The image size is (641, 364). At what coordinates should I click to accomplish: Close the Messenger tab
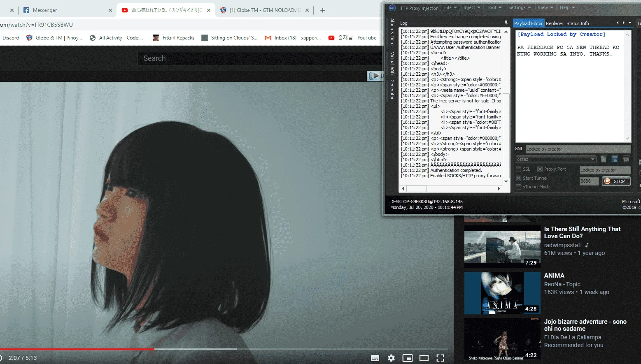(110, 10)
